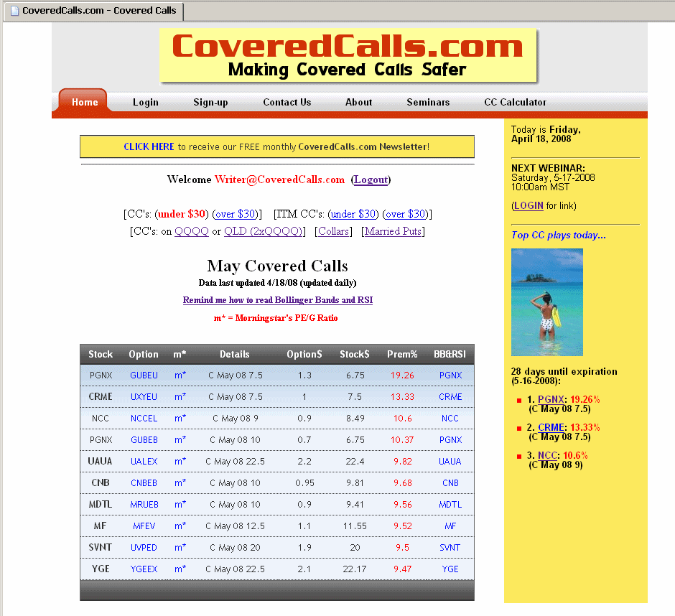
Task: Open the About page
Action: [358, 102]
